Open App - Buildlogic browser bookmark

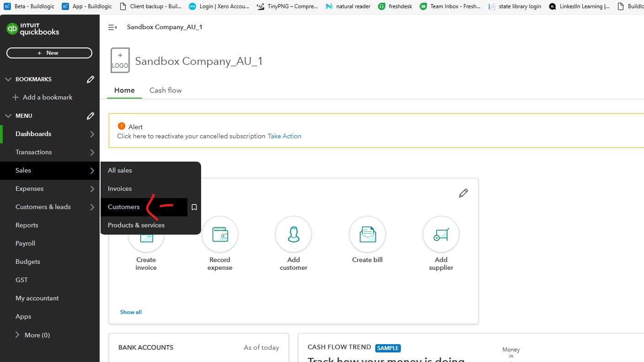(x=87, y=6)
